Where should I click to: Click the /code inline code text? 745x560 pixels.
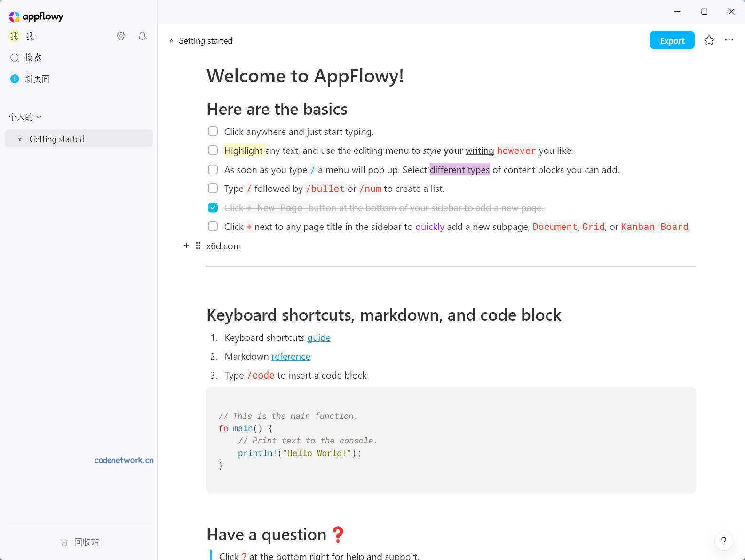(x=261, y=375)
